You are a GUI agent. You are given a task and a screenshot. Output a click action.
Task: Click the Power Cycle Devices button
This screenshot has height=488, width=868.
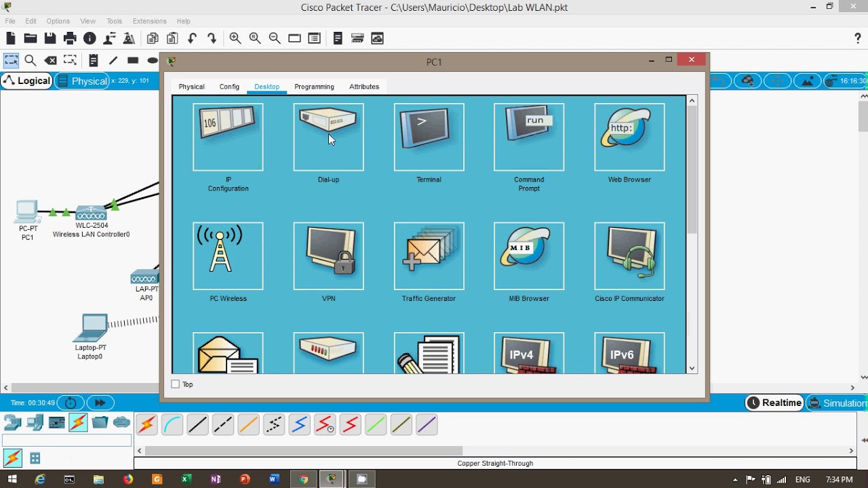click(71, 403)
